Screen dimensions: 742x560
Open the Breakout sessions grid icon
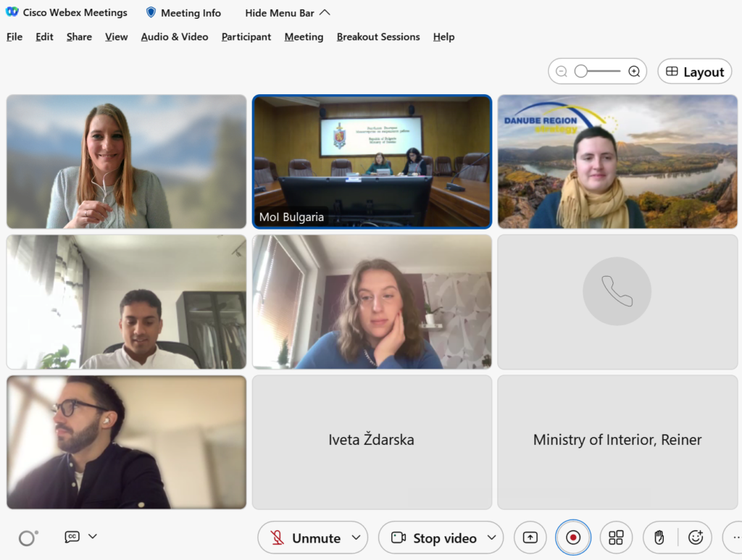(616, 538)
